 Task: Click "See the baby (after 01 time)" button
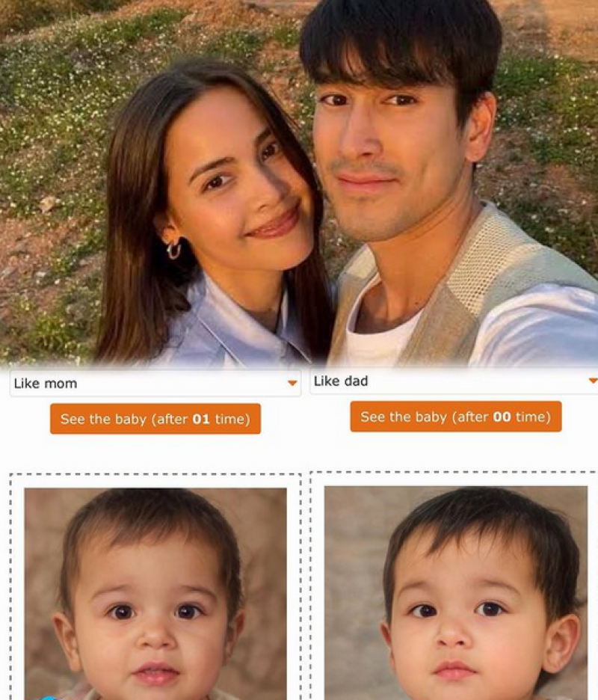[155, 419]
